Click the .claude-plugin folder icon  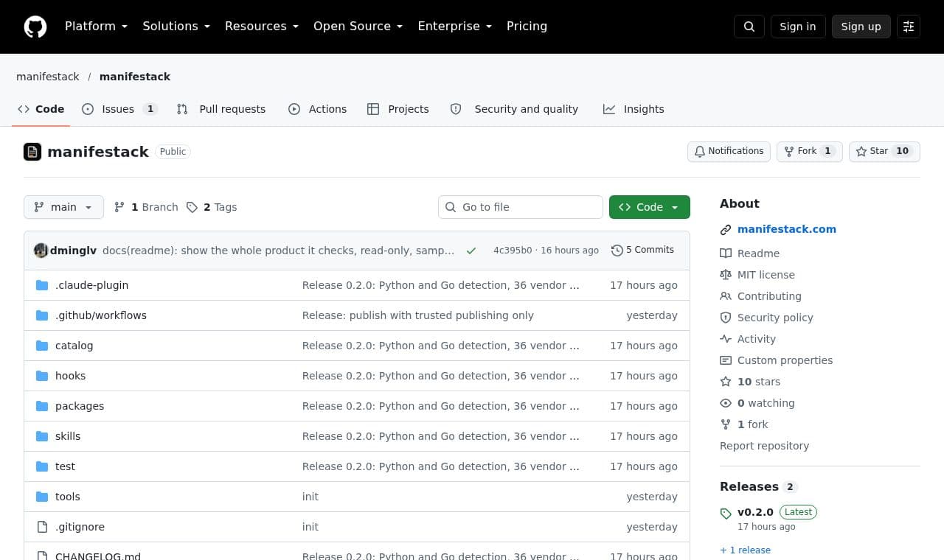pos(42,285)
